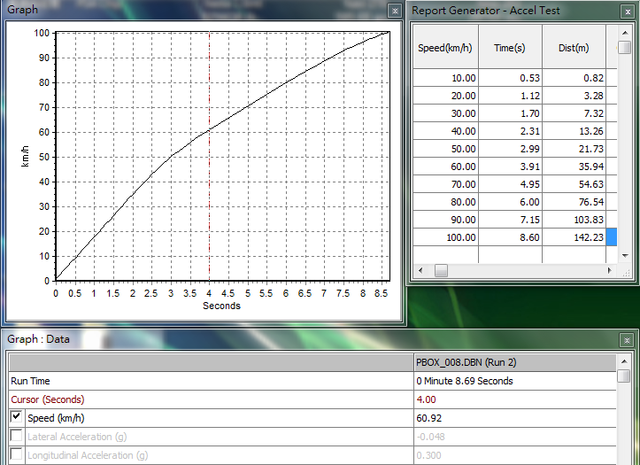Click the Speed(km/h) column header
The height and width of the screenshot is (465, 640).
[x=445, y=47]
